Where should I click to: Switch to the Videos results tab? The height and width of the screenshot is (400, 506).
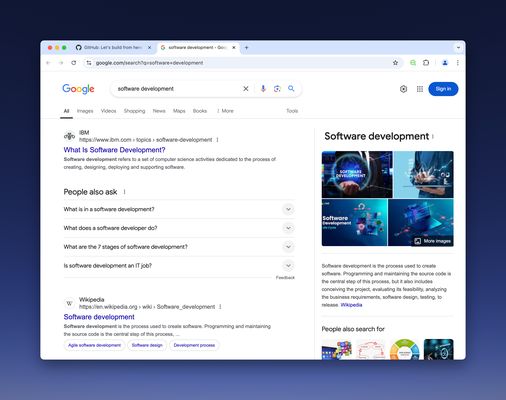click(108, 111)
